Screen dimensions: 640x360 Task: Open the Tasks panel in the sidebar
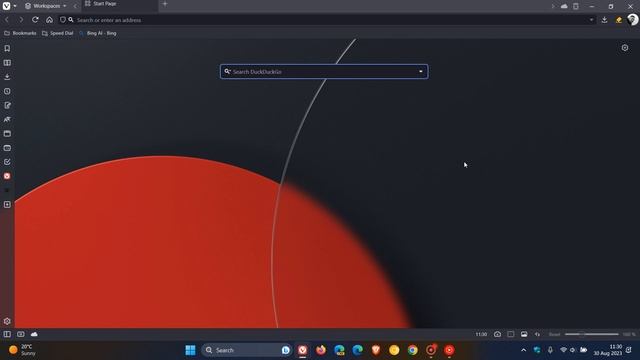[7, 162]
